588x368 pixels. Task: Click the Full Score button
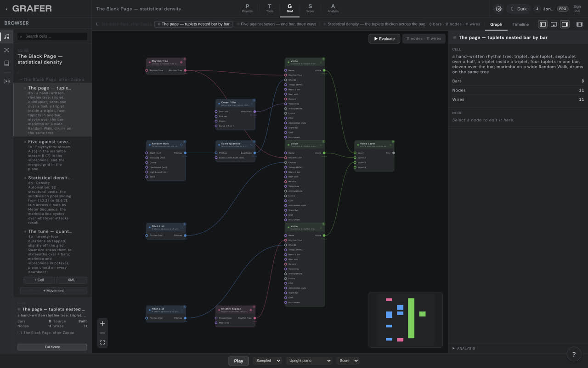52,347
